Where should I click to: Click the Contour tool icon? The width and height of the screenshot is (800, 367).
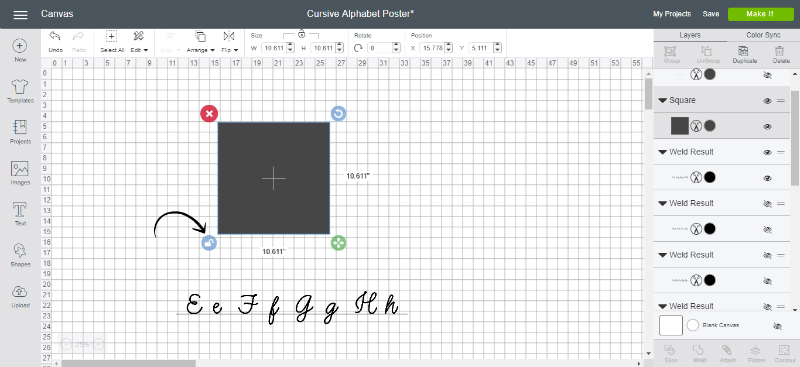(x=783, y=350)
